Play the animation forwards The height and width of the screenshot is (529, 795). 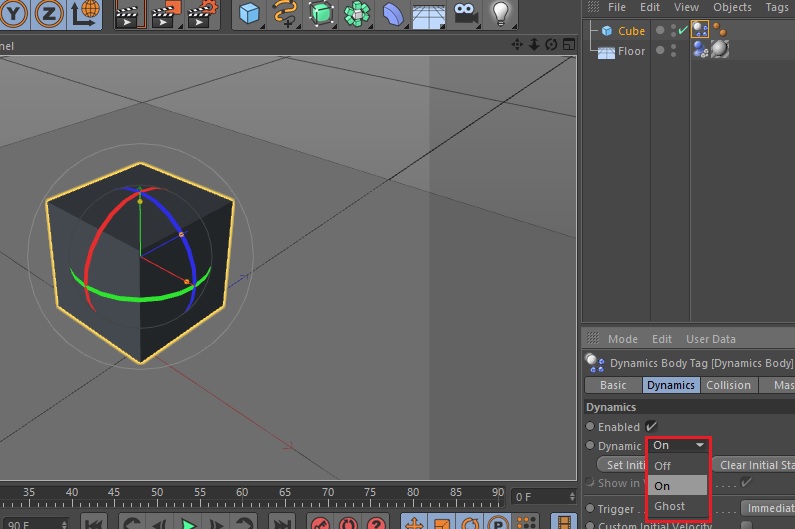(x=188, y=524)
